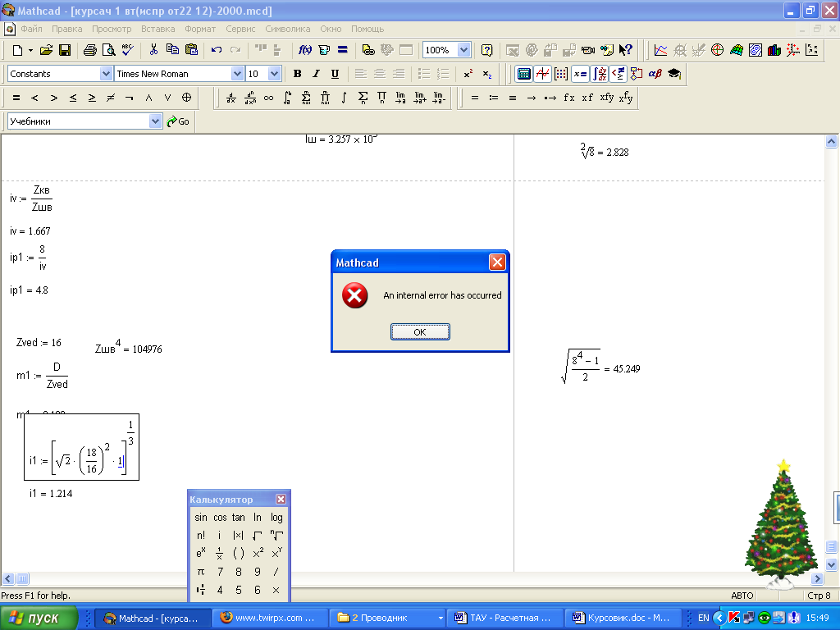The height and width of the screenshot is (630, 840).
Task: Click the i1 equation region
Action: coord(81,447)
